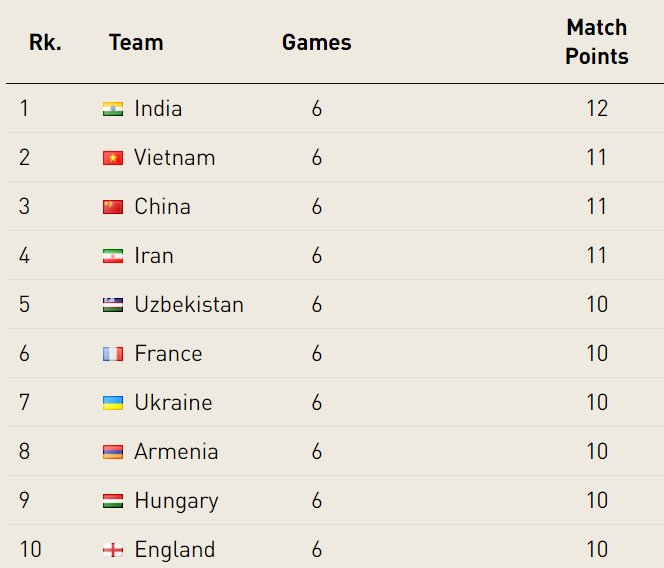The width and height of the screenshot is (664, 568).
Task: Sort by the Team column header
Action: [136, 42]
